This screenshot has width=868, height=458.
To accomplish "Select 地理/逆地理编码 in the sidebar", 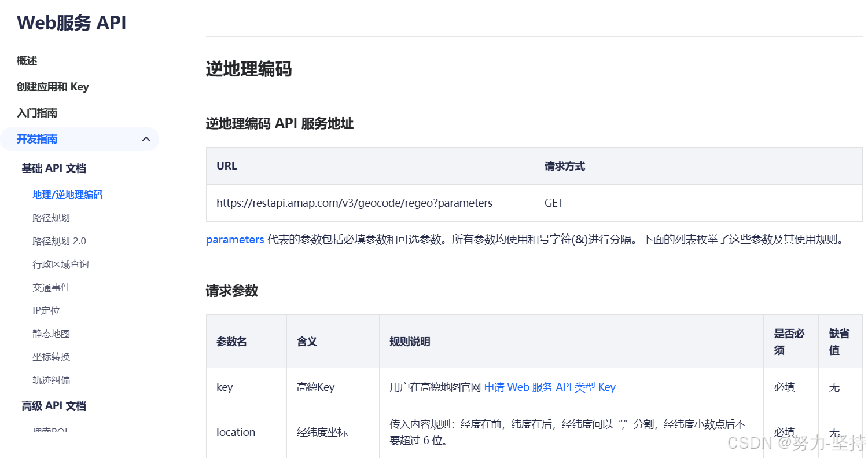I will 67,194.
